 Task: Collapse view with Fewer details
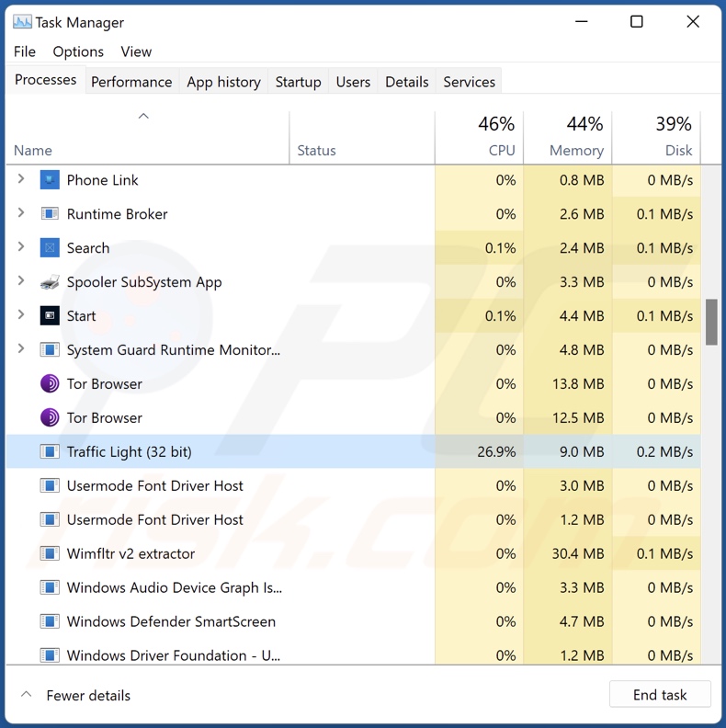point(77,696)
